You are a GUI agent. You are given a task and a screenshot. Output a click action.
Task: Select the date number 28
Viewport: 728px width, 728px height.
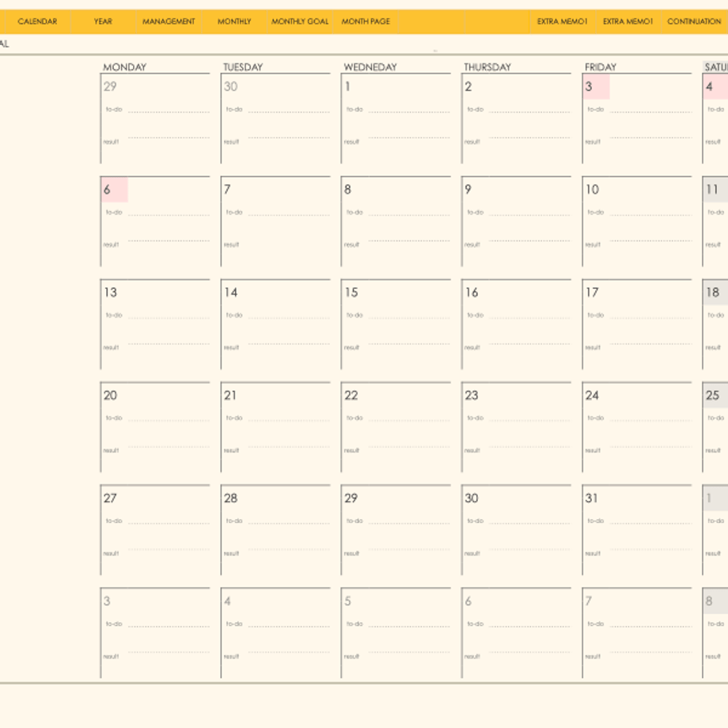(x=231, y=499)
